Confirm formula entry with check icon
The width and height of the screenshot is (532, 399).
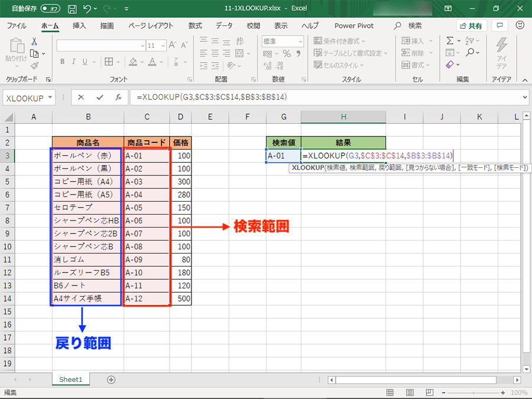(100, 98)
